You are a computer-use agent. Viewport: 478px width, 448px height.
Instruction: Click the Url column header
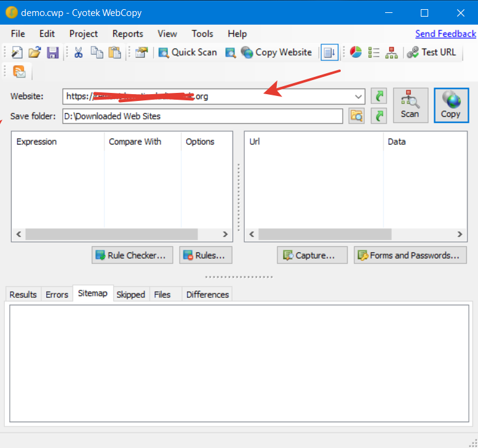click(x=314, y=142)
